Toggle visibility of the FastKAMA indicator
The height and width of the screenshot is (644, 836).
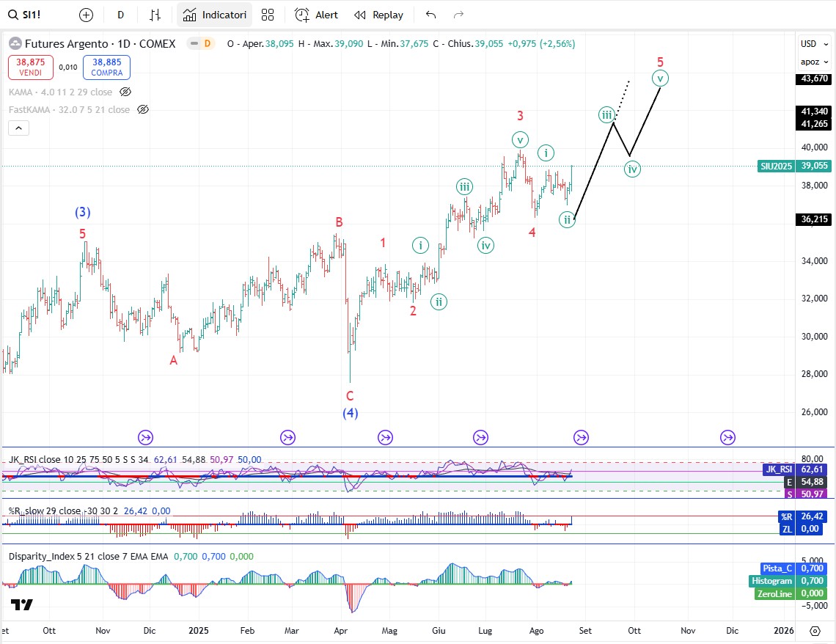143,110
